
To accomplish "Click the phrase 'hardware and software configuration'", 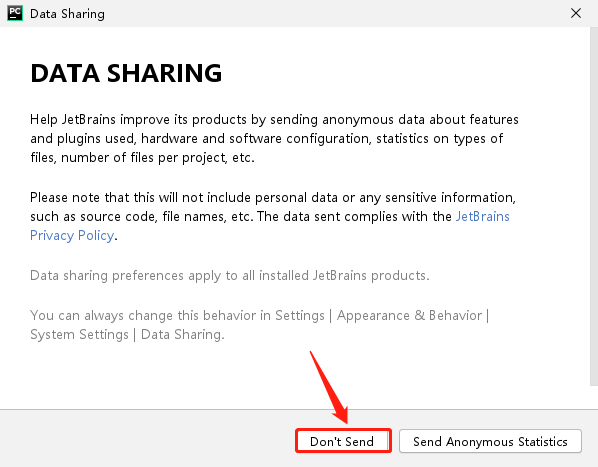I will point(256,138).
